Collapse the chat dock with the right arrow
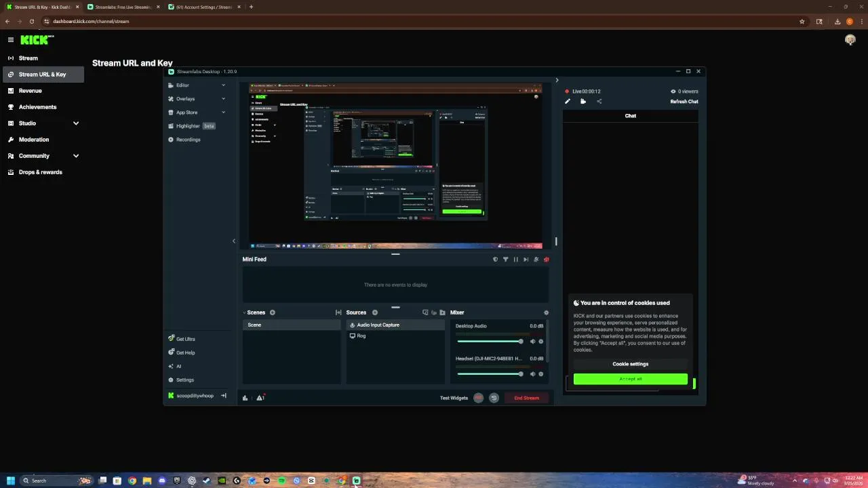 [557, 80]
